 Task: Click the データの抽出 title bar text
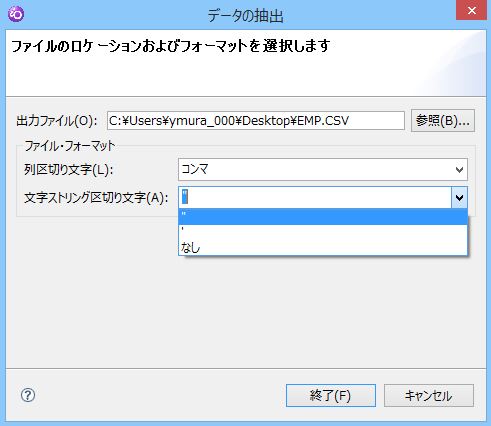[245, 16]
